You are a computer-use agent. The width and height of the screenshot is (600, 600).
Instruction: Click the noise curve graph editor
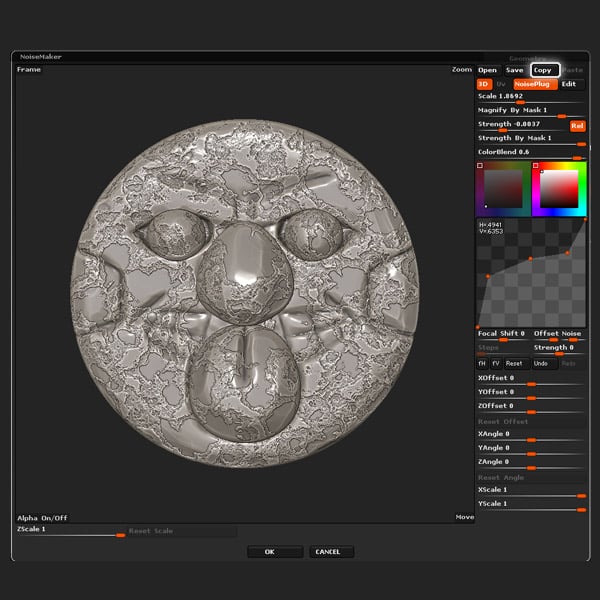pyautogui.click(x=531, y=272)
